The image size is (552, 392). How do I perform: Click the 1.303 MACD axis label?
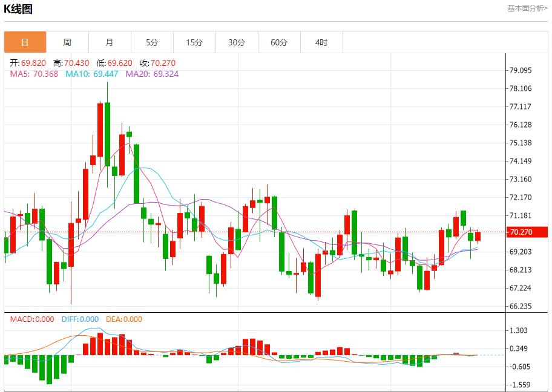519,330
